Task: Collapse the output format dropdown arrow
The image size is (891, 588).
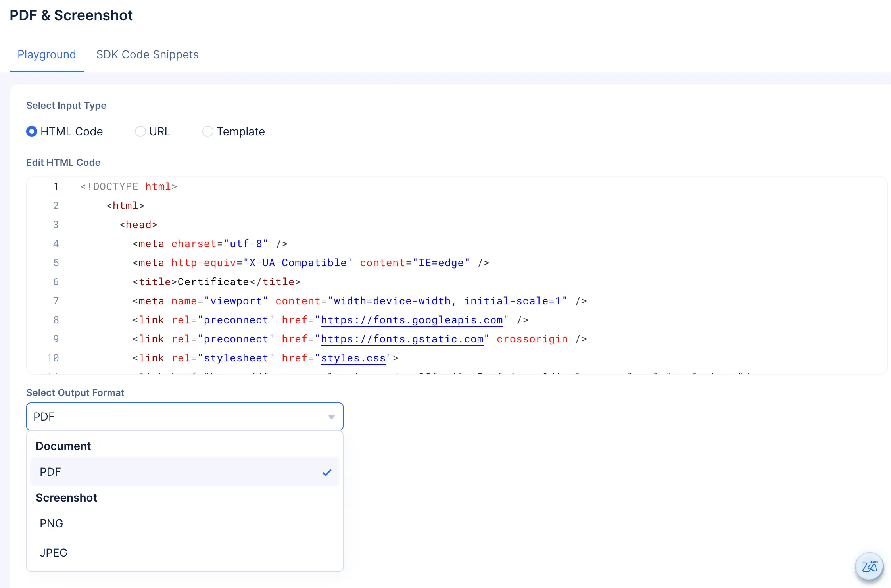Action: pos(332,417)
